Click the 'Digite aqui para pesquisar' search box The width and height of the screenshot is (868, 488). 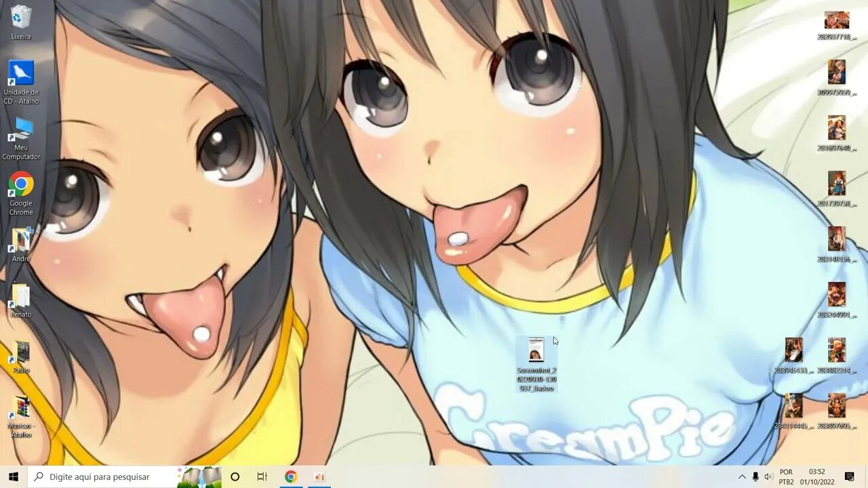102,476
